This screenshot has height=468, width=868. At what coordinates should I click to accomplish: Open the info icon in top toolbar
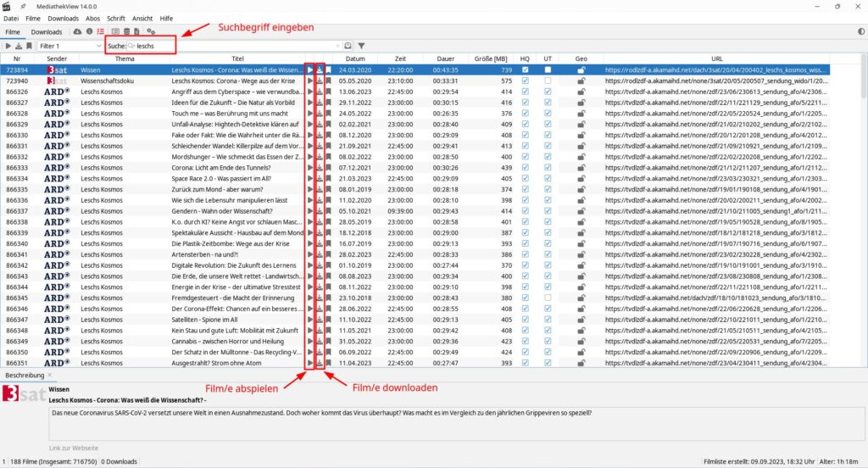(x=90, y=32)
